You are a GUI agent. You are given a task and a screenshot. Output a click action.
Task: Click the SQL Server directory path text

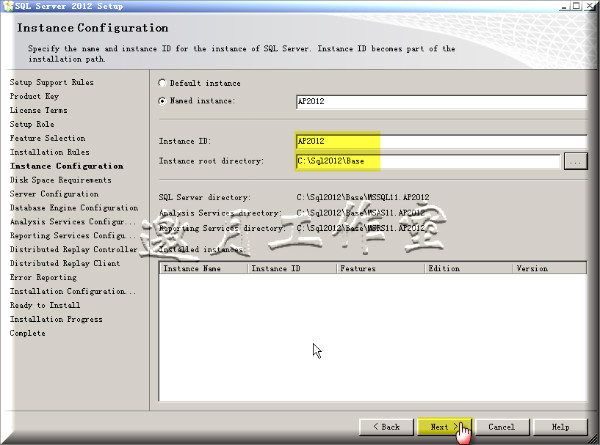(363, 197)
